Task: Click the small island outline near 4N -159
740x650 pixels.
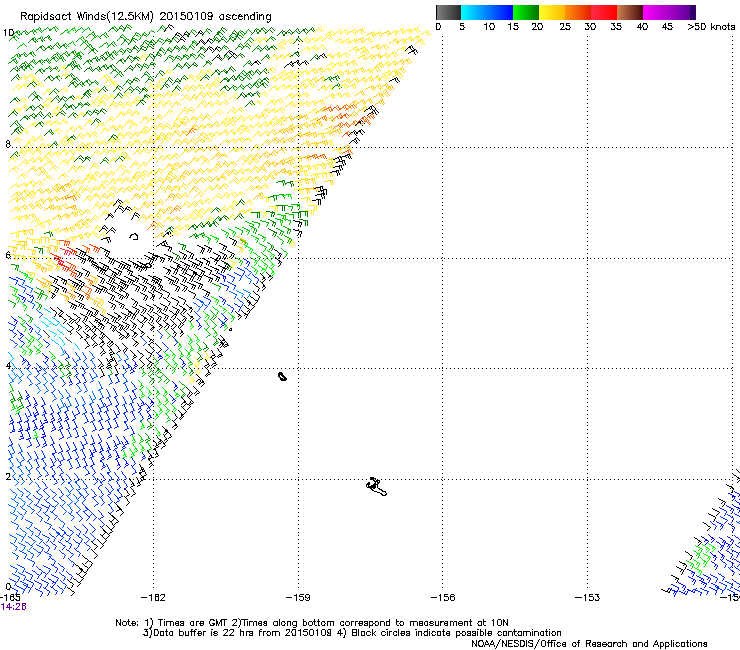Action: 282,376
